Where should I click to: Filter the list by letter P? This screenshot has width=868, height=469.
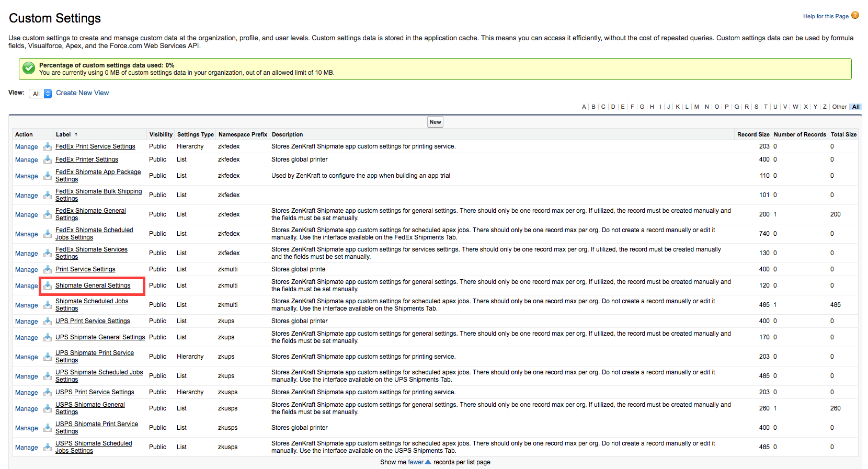[x=726, y=107]
